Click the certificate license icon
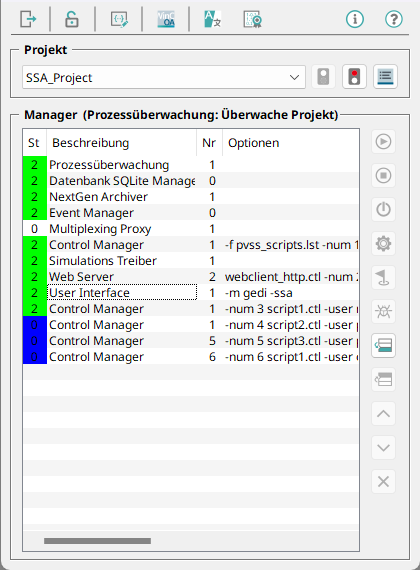420x570 pixels. 252,19
